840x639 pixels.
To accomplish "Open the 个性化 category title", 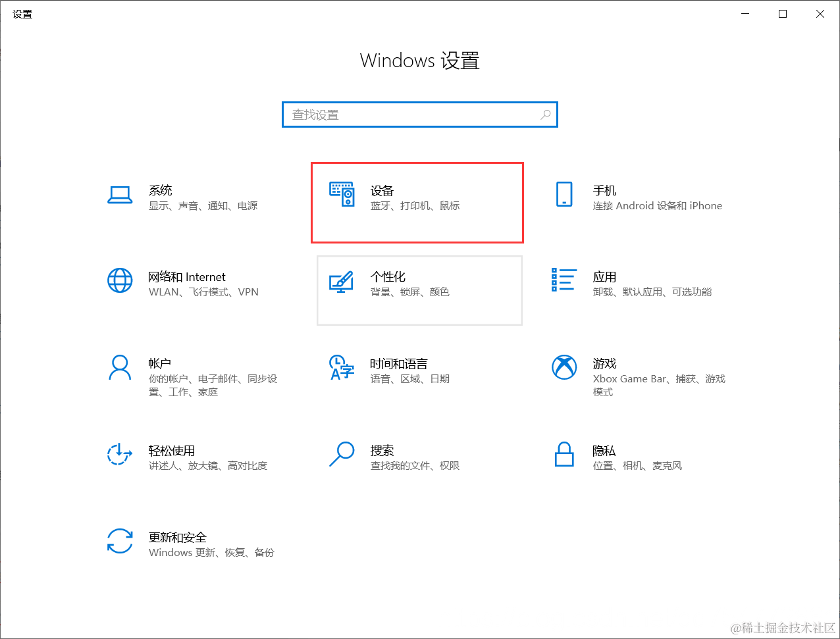I will pos(388,277).
